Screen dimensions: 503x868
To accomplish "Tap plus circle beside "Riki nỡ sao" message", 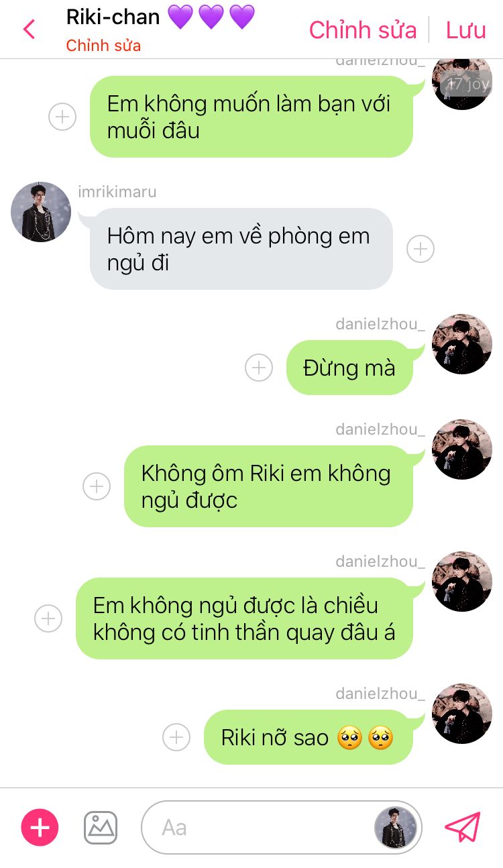I will tap(176, 737).
